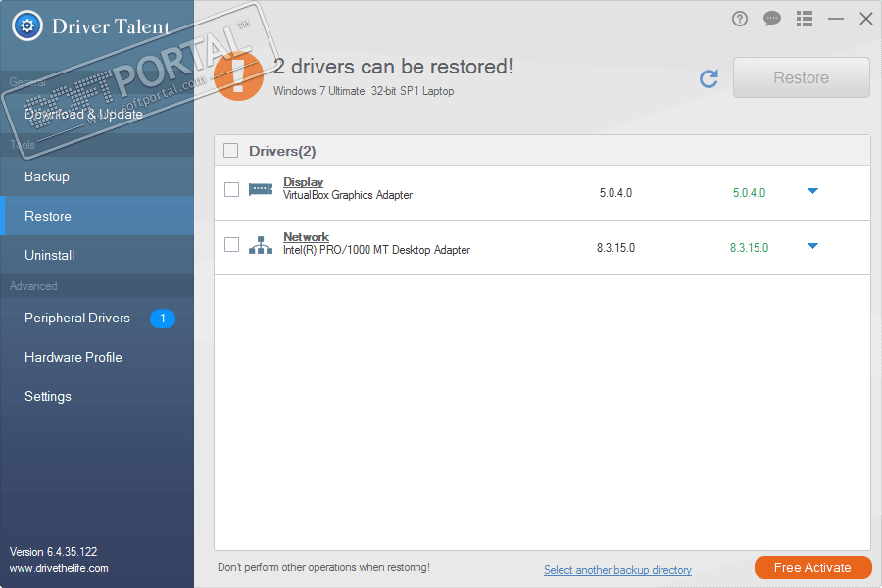Go to the Backup section

[97, 176]
